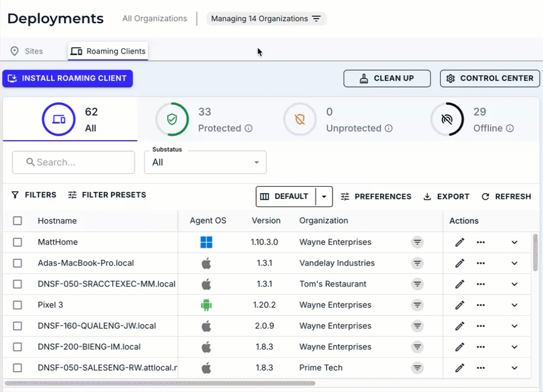The width and height of the screenshot is (543, 392).
Task: Expand the arrow next to the DEFAULT view button
Action: [x=324, y=197]
